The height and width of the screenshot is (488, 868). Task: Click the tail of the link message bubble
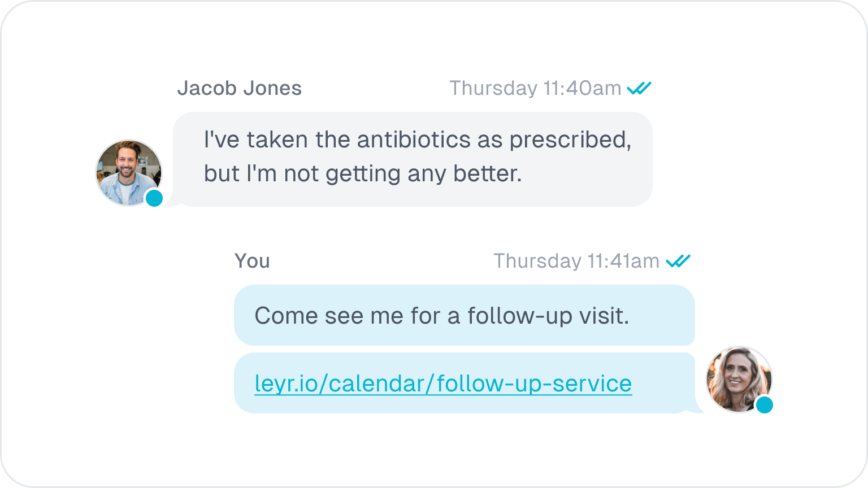pos(699,409)
